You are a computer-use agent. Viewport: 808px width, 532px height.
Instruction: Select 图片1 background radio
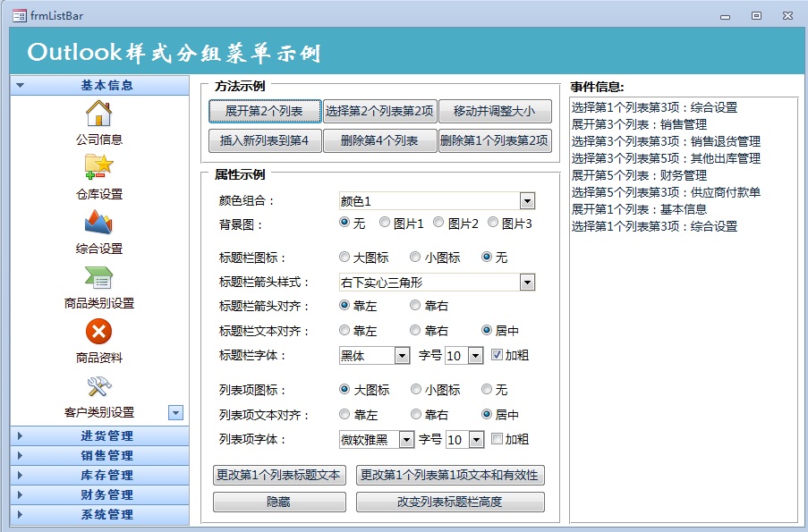[x=385, y=223]
